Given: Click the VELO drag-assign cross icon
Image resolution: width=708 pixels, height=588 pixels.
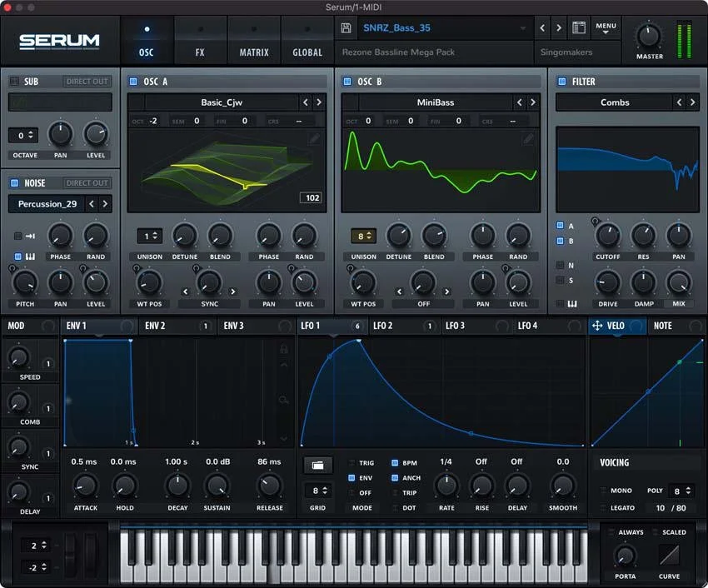Looking at the screenshot, I should click(x=597, y=326).
